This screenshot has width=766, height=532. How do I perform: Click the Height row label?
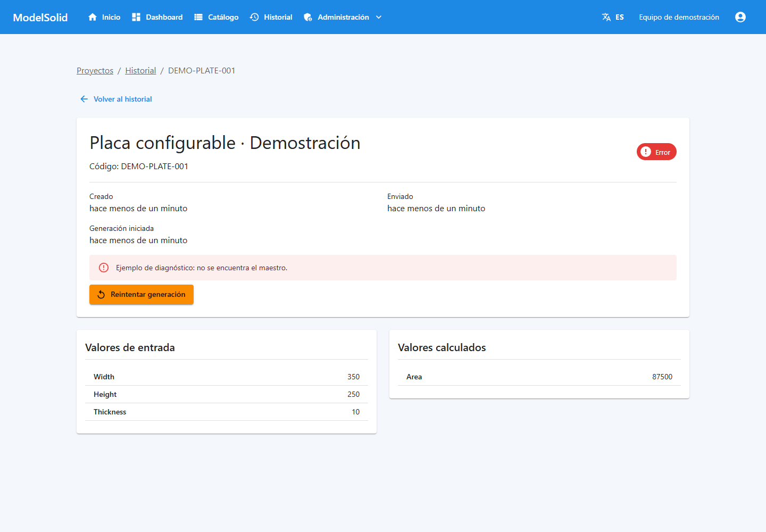[x=105, y=394]
